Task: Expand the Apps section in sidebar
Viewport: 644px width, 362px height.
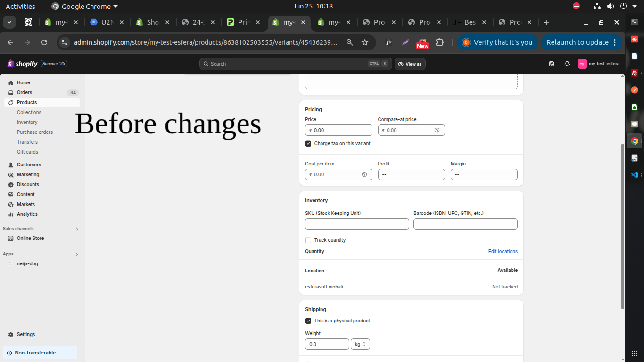Action: click(x=77, y=255)
